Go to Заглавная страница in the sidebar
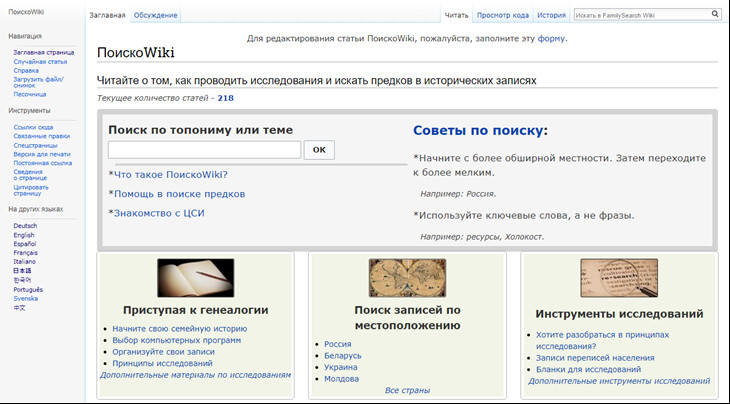The image size is (730, 404). pos(44,53)
